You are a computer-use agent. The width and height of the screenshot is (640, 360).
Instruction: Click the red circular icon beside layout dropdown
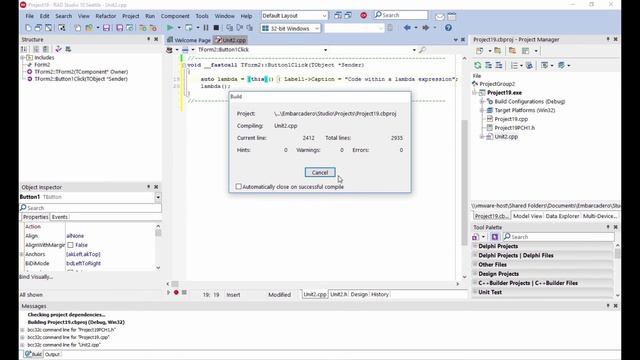coord(363,16)
